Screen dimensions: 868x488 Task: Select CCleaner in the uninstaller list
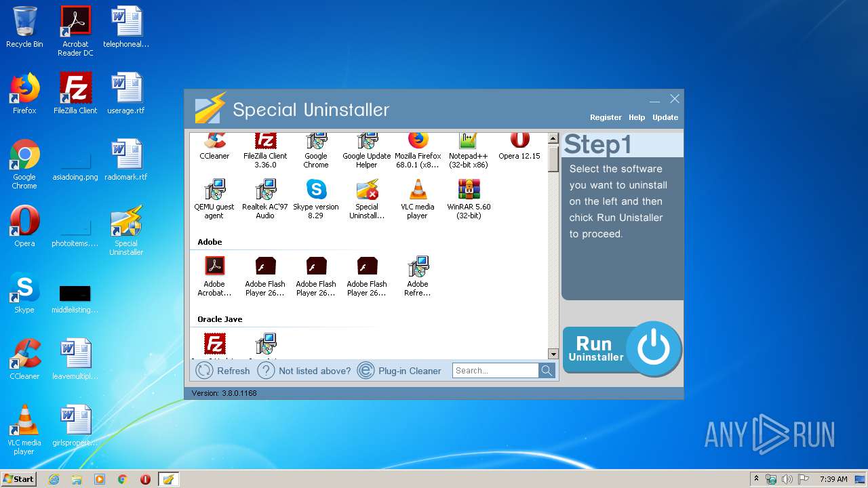[214, 147]
